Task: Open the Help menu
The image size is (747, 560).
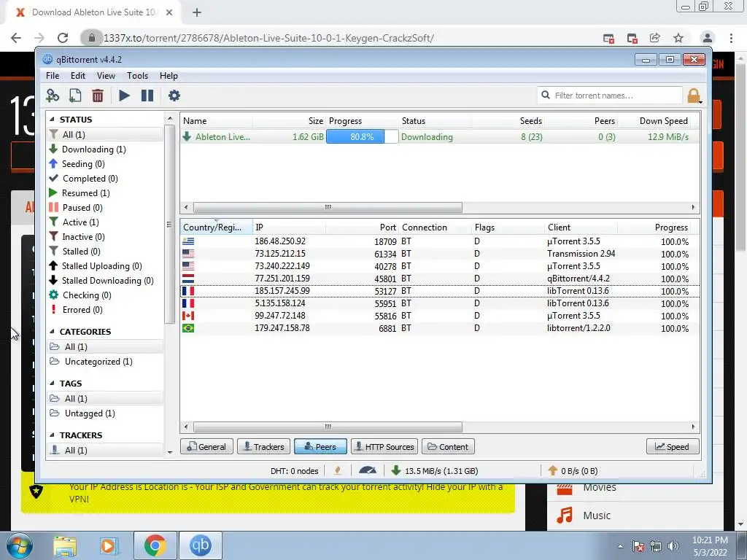Action: [x=169, y=76]
